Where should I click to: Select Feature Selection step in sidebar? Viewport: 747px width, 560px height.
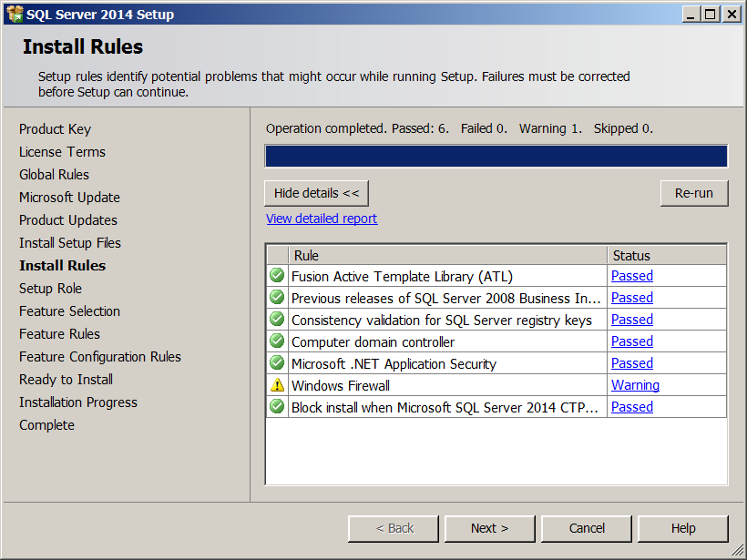[x=69, y=311]
